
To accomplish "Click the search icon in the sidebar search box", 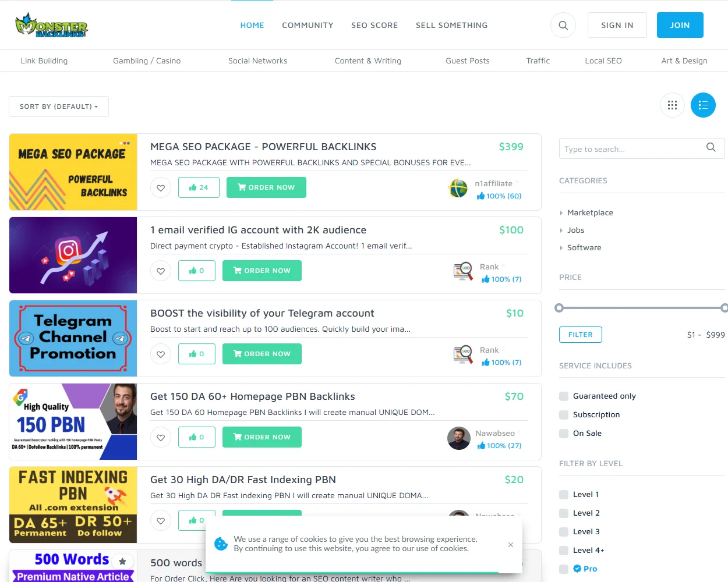I will click(x=711, y=148).
